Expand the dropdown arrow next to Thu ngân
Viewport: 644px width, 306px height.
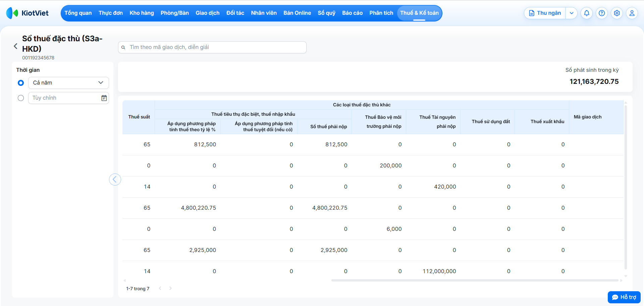572,13
